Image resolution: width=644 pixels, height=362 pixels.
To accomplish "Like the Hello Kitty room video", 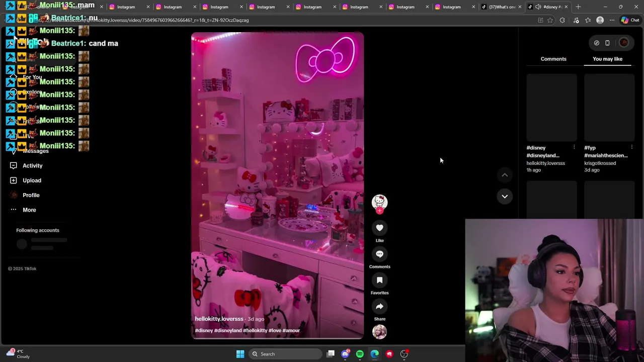I will (x=379, y=228).
